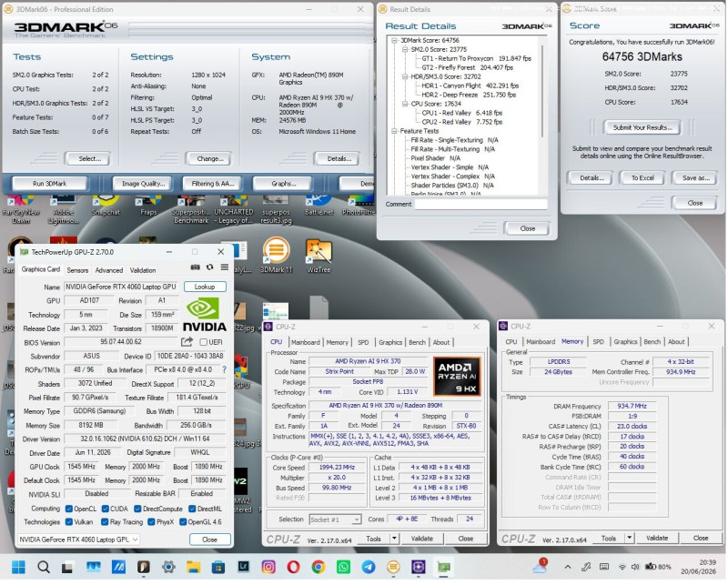Screen dimensions: 728x585
Task: Open Opera browser from taskbar
Action: [x=293, y=569]
